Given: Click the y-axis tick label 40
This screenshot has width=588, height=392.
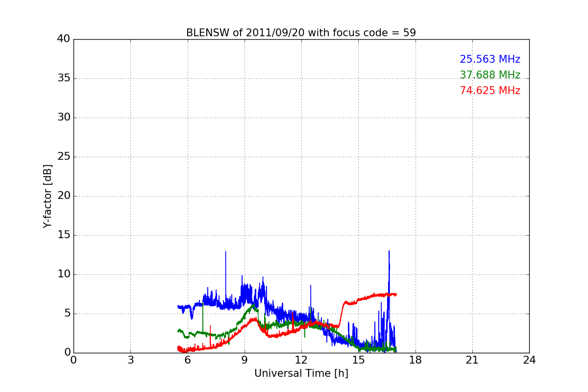Looking at the screenshot, I should pos(64,39).
